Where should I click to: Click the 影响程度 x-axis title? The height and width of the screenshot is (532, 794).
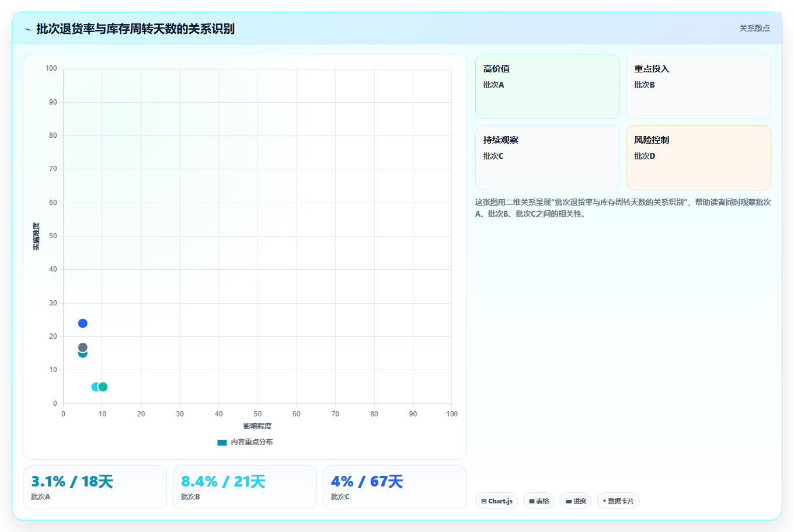coord(257,426)
